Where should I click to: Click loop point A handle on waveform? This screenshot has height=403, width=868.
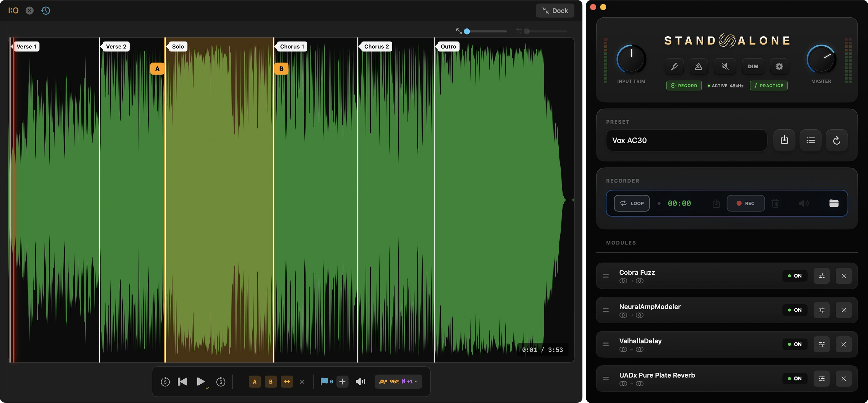[x=157, y=69]
